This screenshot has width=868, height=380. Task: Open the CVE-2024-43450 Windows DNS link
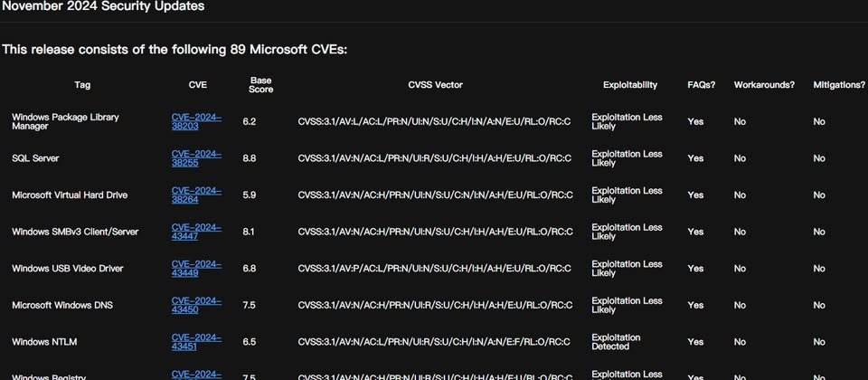pos(196,305)
